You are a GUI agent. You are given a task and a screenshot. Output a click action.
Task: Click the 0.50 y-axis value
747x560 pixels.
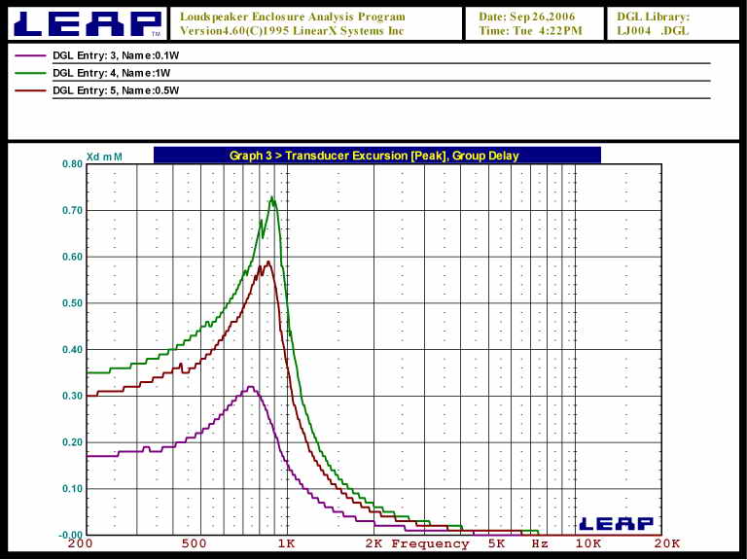point(72,303)
